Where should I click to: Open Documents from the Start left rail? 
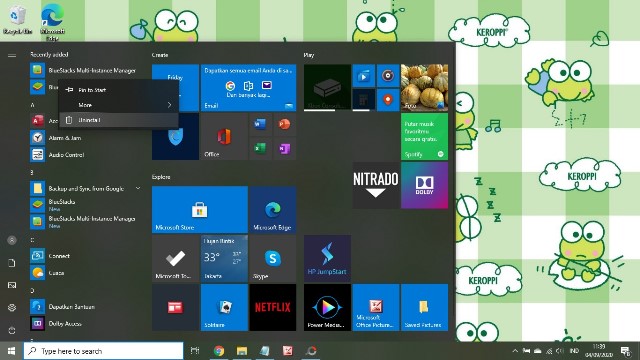(12, 263)
